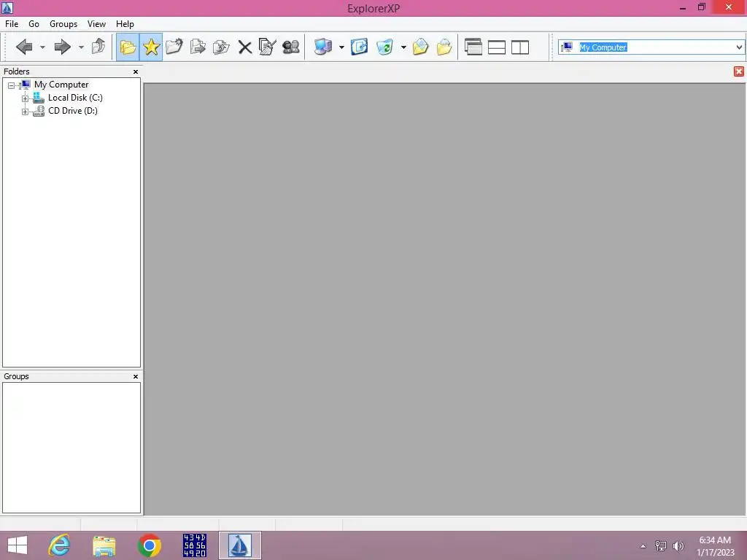Open the File menu

(12, 24)
